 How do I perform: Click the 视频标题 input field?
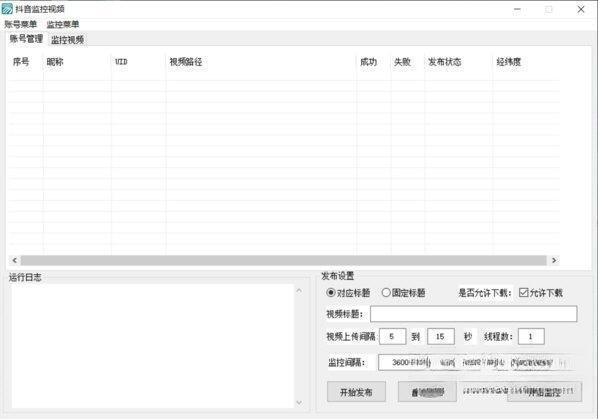click(x=473, y=314)
